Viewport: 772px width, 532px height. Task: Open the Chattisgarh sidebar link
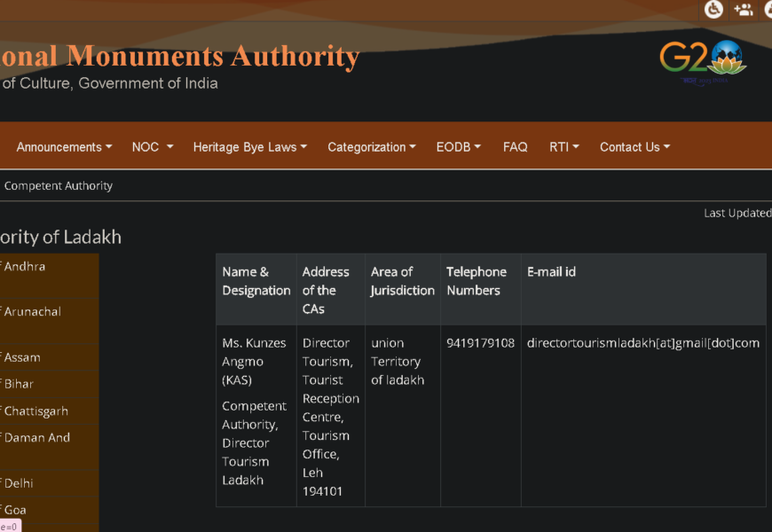coord(49,411)
